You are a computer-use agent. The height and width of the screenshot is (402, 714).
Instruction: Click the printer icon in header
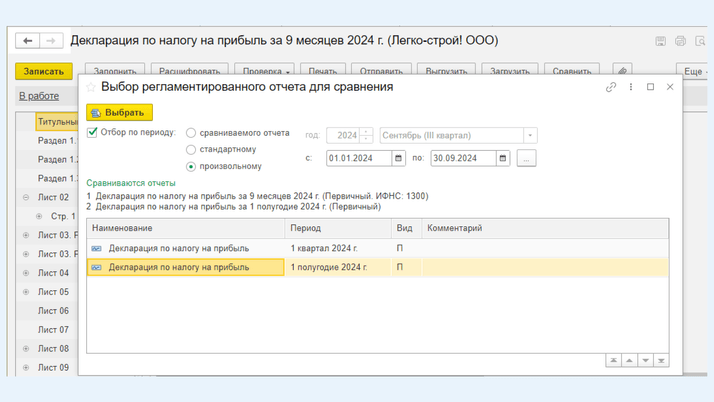680,41
